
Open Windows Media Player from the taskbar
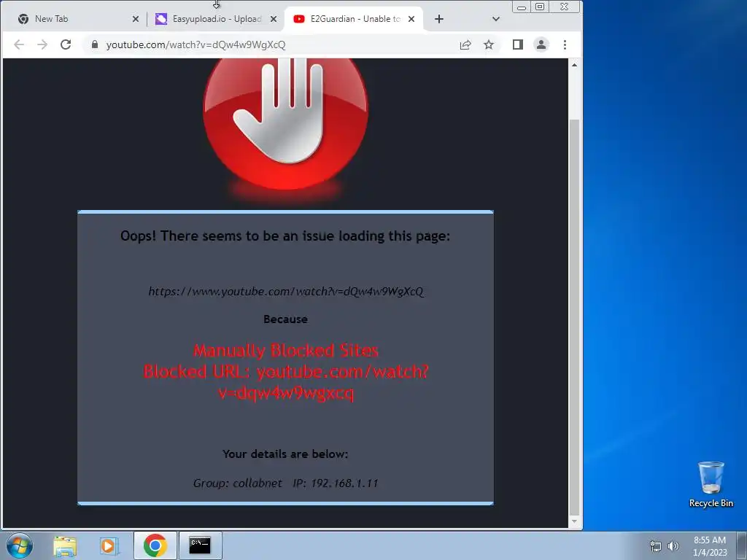109,545
